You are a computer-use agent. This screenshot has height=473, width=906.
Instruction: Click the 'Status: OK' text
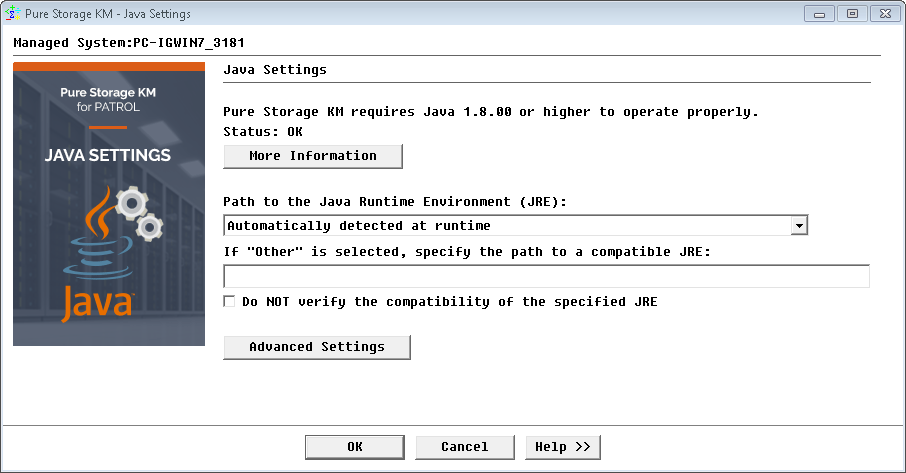click(x=263, y=131)
